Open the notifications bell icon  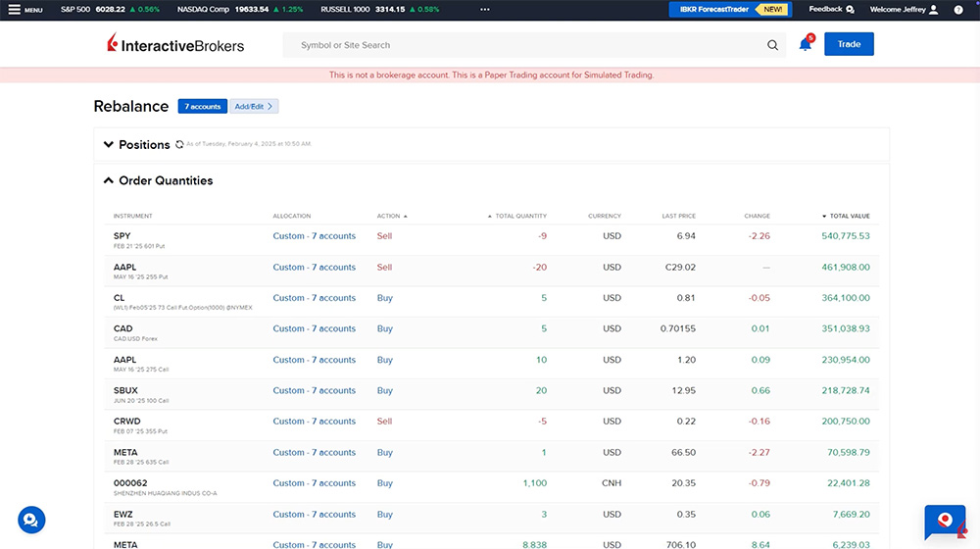point(806,44)
